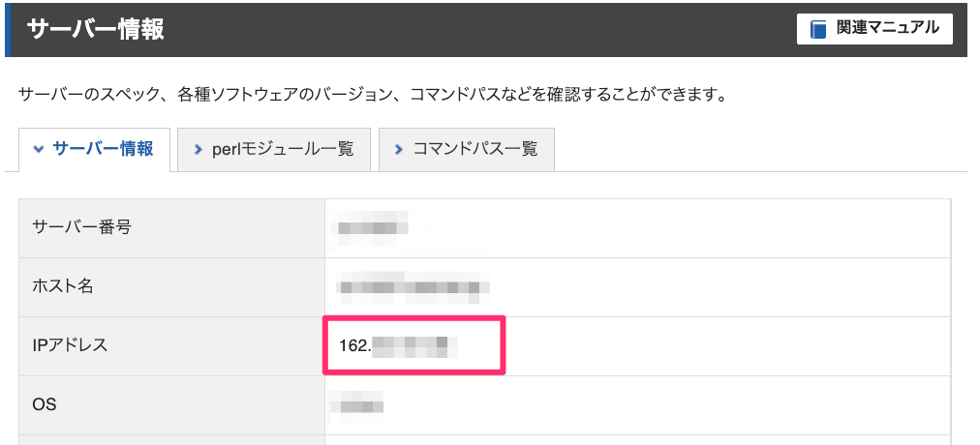980x445 pixels.
Task: Click the blue book manual icon
Action: 817,29
